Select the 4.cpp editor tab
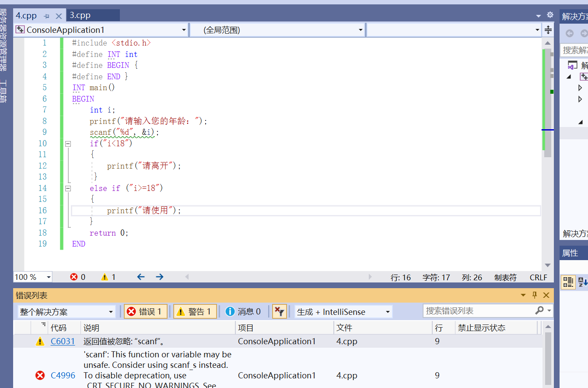Viewport: 588px width, 388px height. (x=26, y=15)
